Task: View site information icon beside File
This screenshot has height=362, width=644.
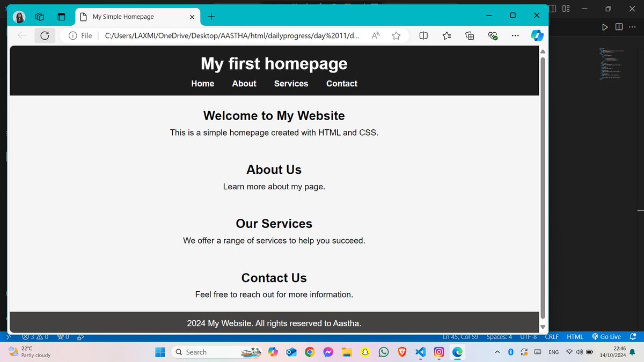Action: (x=73, y=35)
